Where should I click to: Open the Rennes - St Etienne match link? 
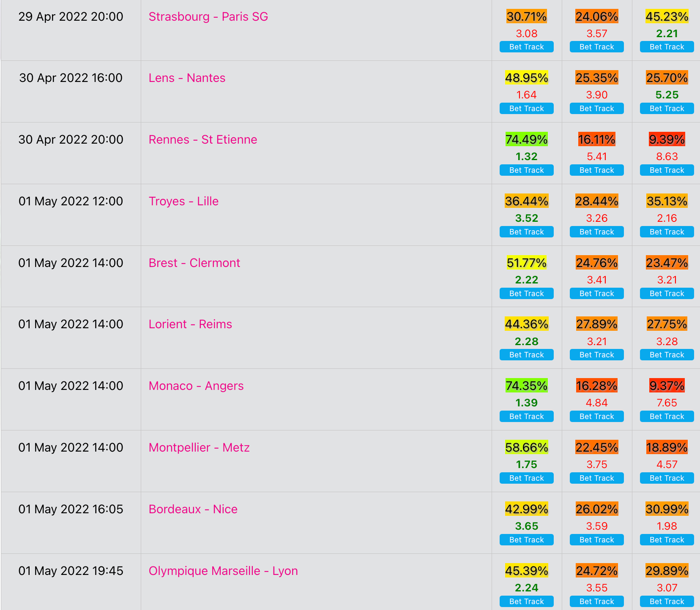[203, 139]
